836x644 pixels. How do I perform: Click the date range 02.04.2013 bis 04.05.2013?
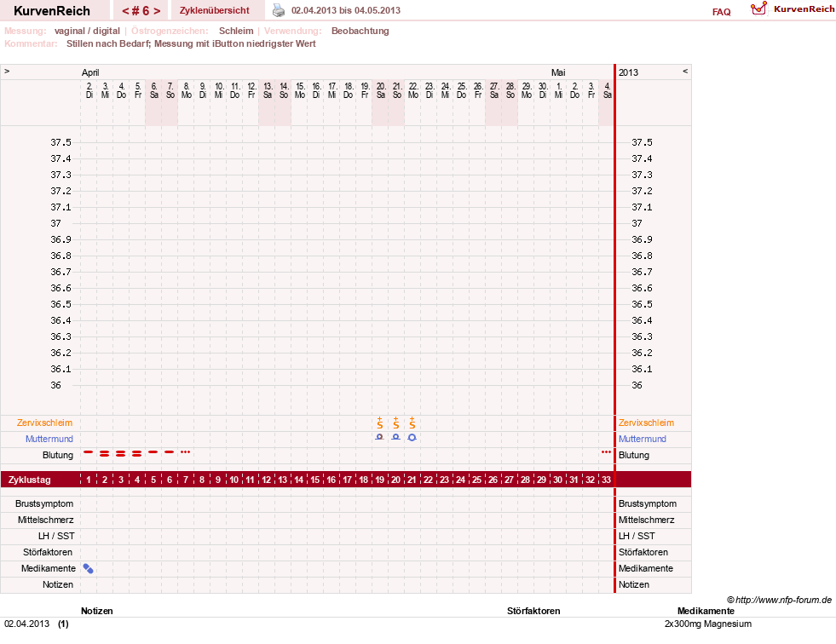[346, 10]
